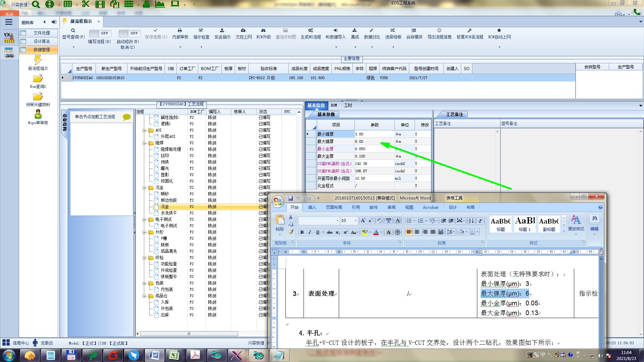Image resolution: width=644 pixels, height=362 pixels.
Task: Collapse the 电子测试 tree folder
Action: [144, 220]
